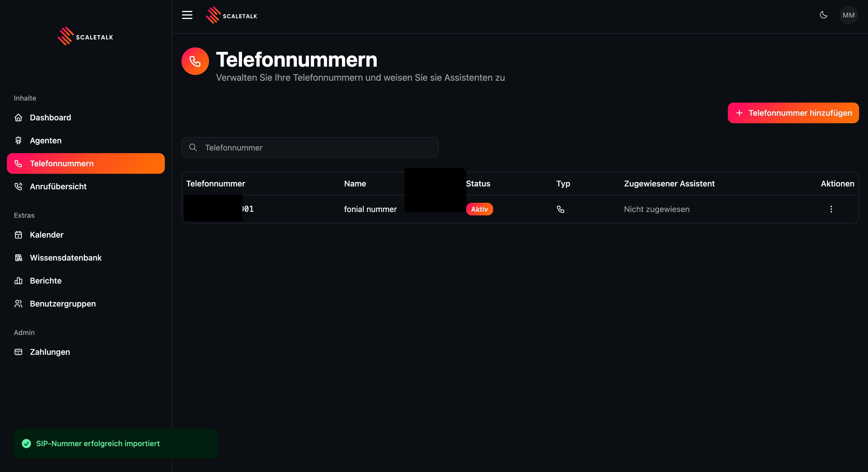Viewport: 868px width, 472px height.
Task: Click the Benutzergruppen people icon
Action: (19, 304)
